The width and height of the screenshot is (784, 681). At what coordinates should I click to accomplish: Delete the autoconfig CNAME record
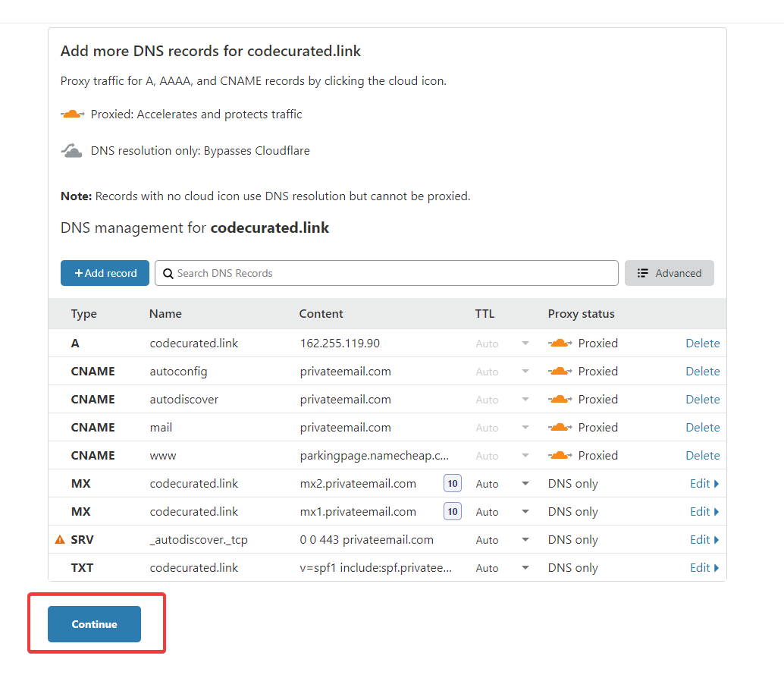pyautogui.click(x=703, y=371)
